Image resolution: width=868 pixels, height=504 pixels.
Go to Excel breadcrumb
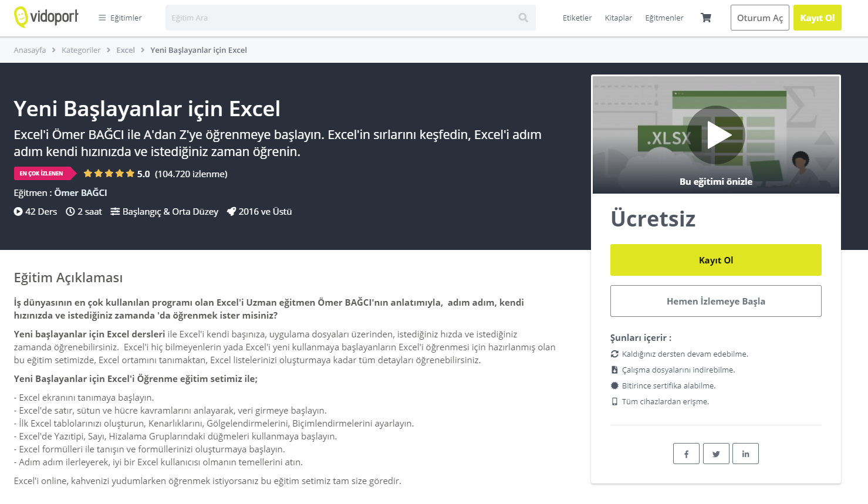point(126,50)
